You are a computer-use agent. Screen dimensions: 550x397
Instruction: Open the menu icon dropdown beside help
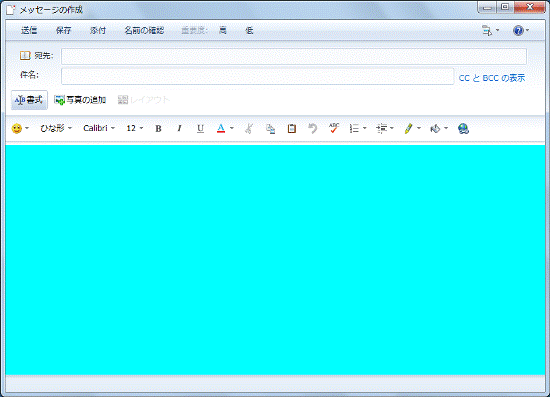tap(490, 31)
